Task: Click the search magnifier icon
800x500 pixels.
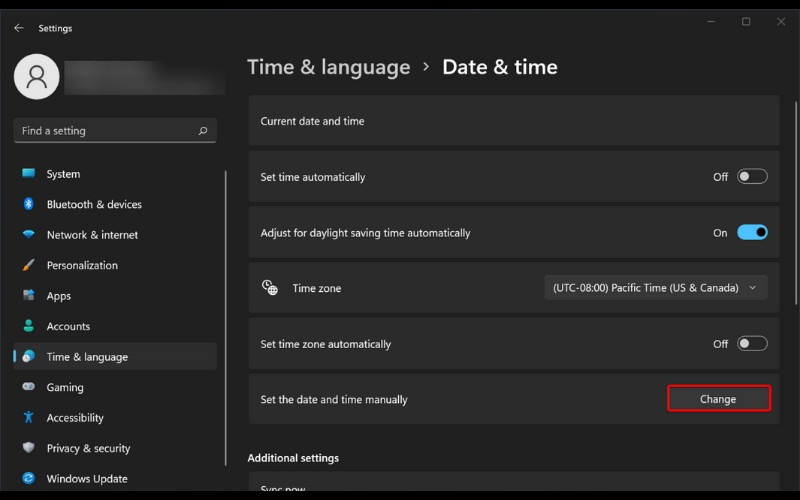Action: tap(203, 131)
